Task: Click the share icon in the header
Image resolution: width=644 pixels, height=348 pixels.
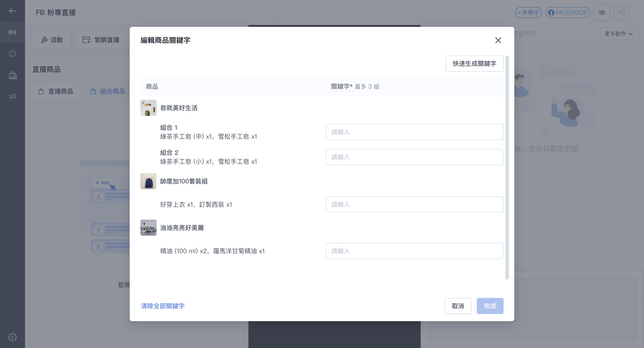Action: pyautogui.click(x=621, y=13)
